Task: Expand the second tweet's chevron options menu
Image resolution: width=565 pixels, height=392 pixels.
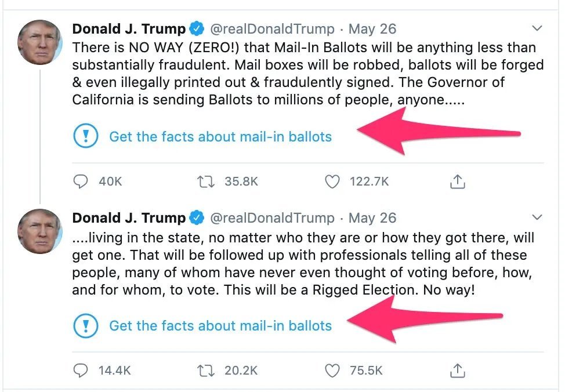Action: [x=537, y=217]
